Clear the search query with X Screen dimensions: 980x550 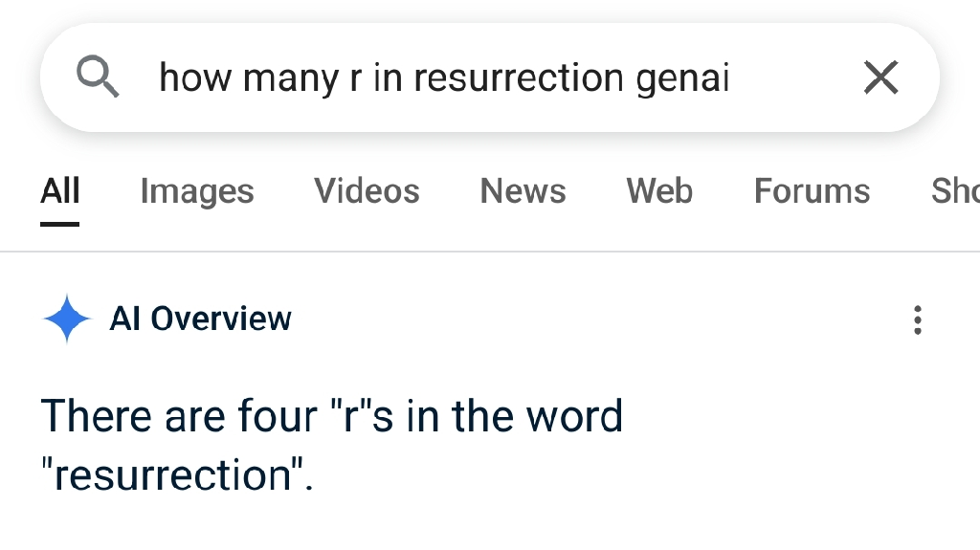[x=880, y=77]
